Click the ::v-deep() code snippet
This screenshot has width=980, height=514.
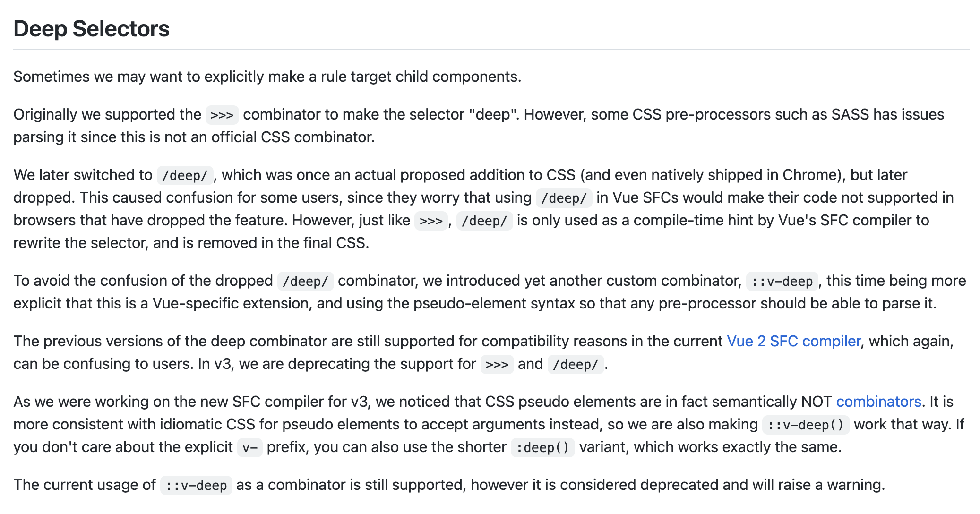point(806,425)
